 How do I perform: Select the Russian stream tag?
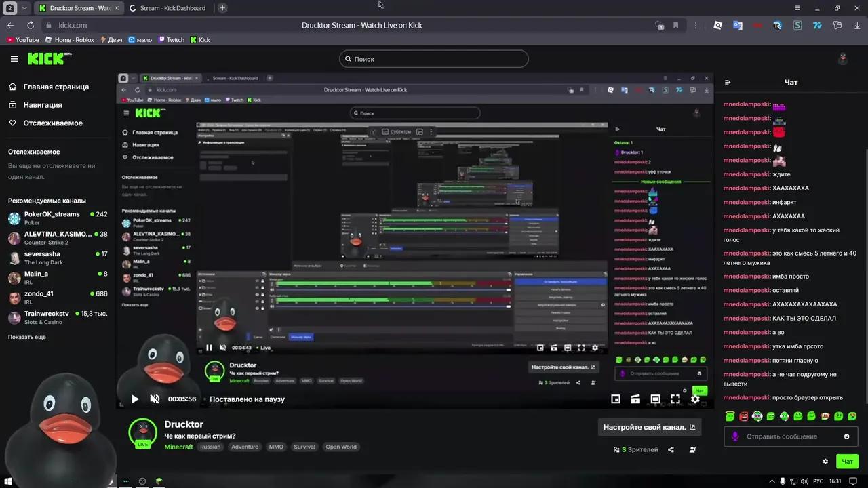pos(210,447)
